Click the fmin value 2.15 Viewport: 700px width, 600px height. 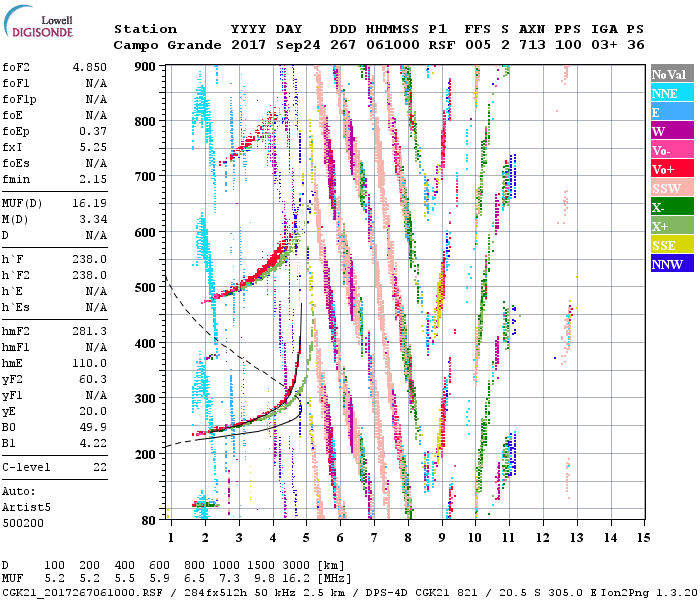pos(93,179)
